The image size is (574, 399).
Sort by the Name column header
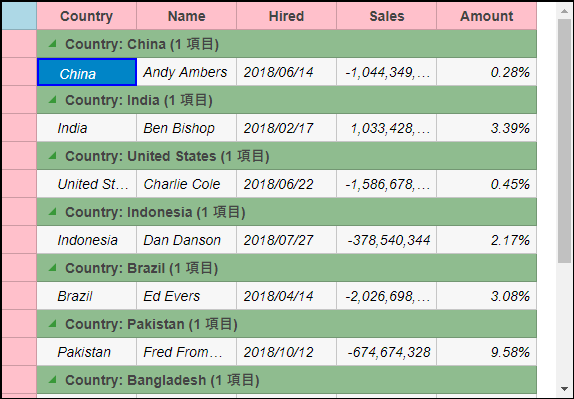pyautogui.click(x=186, y=16)
